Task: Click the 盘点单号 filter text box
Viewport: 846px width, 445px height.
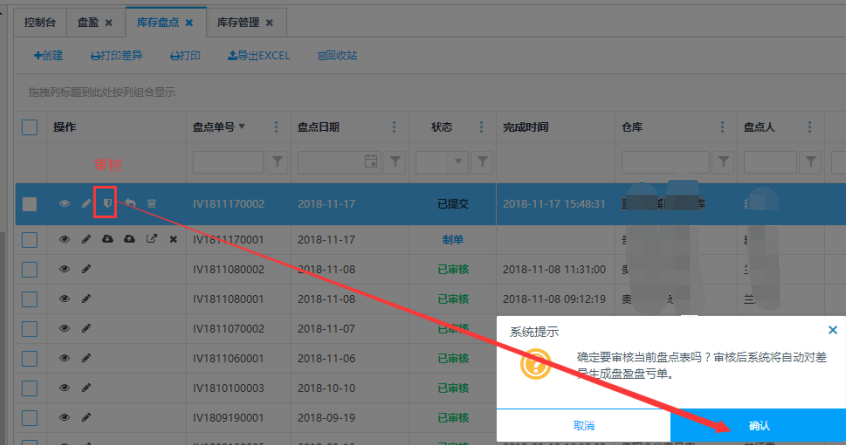Action: coord(228,161)
